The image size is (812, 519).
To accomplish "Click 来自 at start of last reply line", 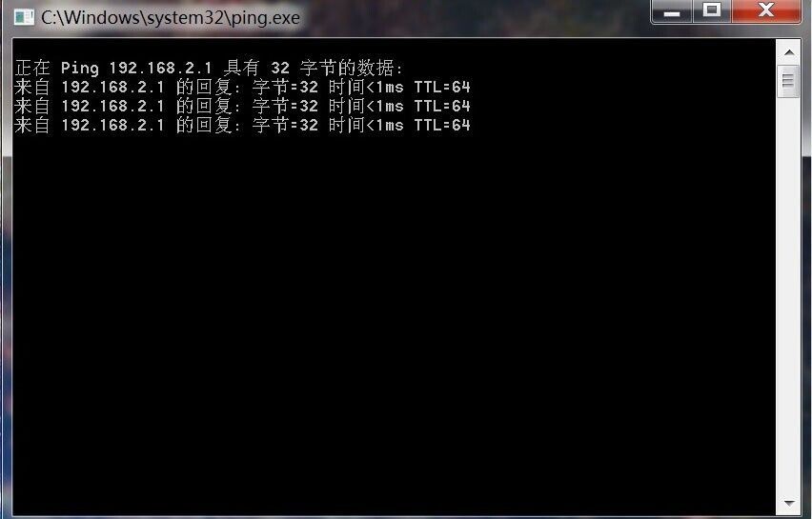I will [x=32, y=125].
